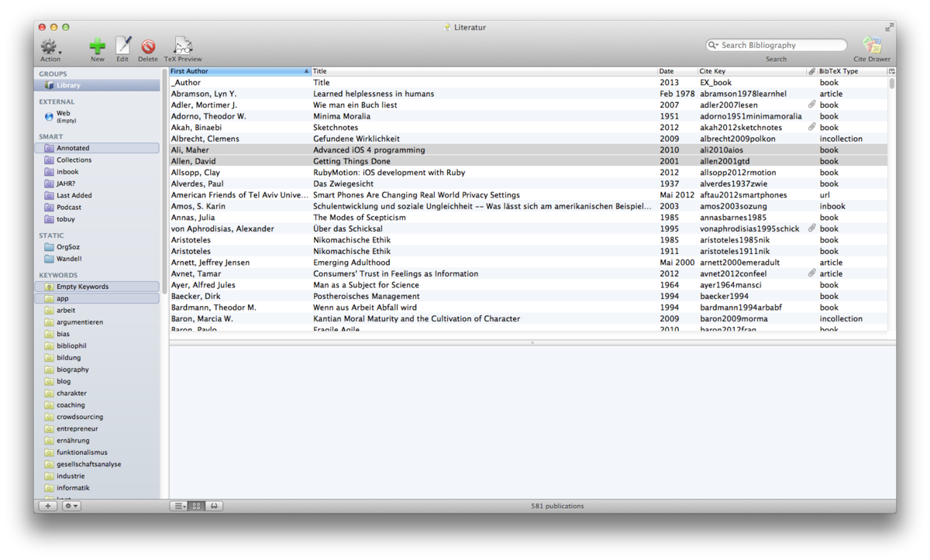This screenshot has width=930, height=560.
Task: Edit the selected publication
Action: click(x=122, y=46)
